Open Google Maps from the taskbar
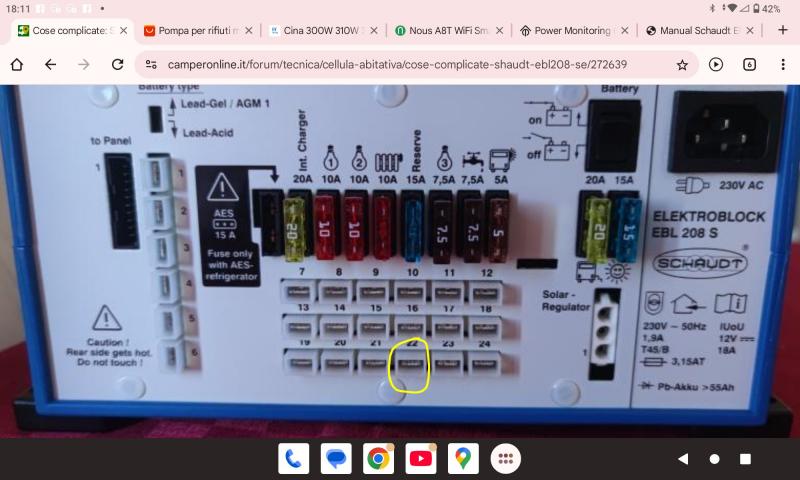800x480 pixels. (x=463, y=459)
